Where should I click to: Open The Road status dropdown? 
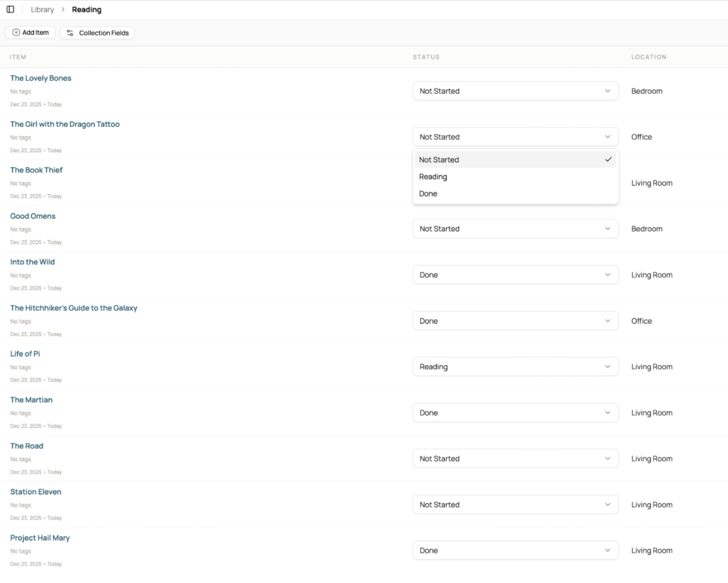515,458
